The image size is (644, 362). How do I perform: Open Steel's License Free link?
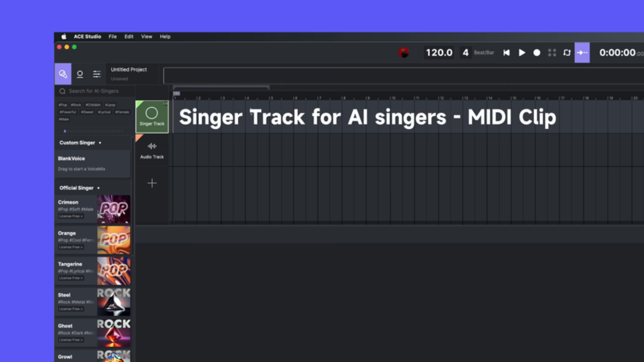pyautogui.click(x=71, y=309)
